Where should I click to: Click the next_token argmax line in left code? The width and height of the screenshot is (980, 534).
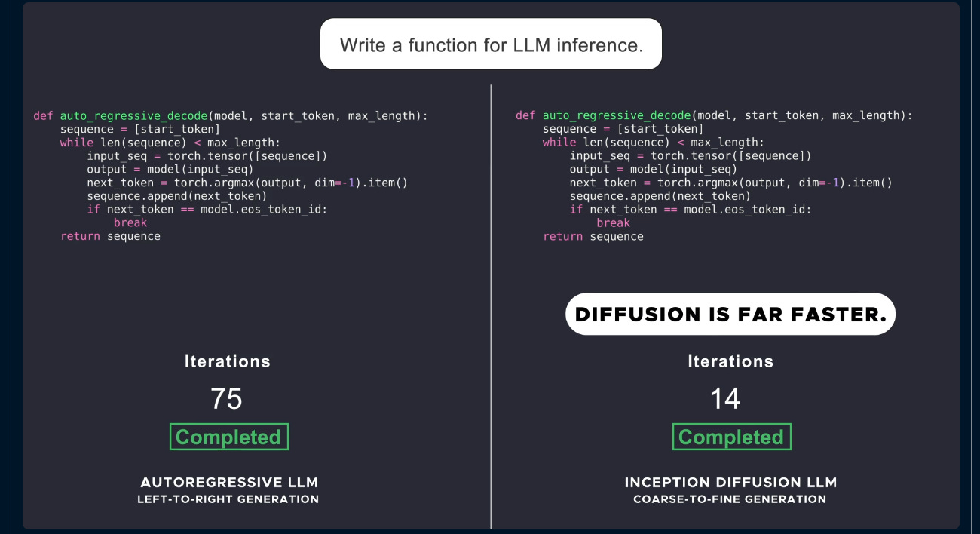(247, 183)
